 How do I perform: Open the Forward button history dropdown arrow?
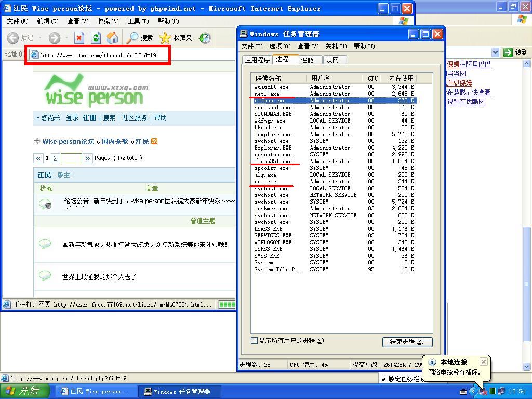point(66,37)
